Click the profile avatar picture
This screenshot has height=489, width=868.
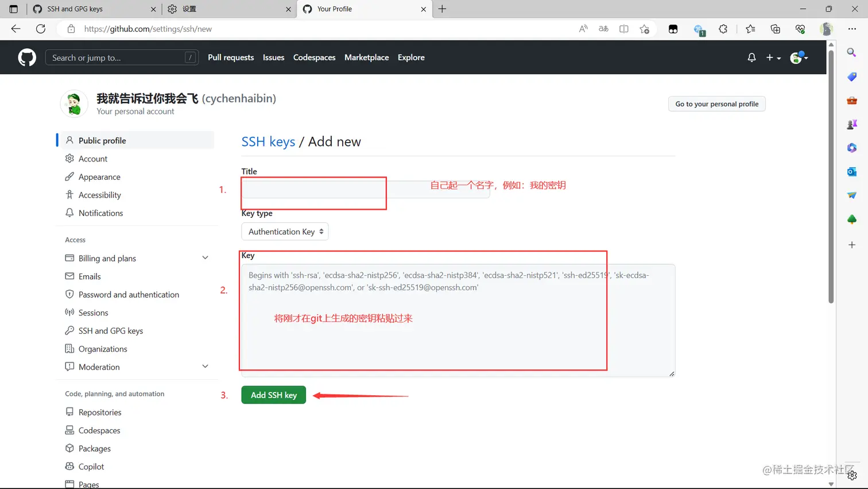(x=74, y=104)
